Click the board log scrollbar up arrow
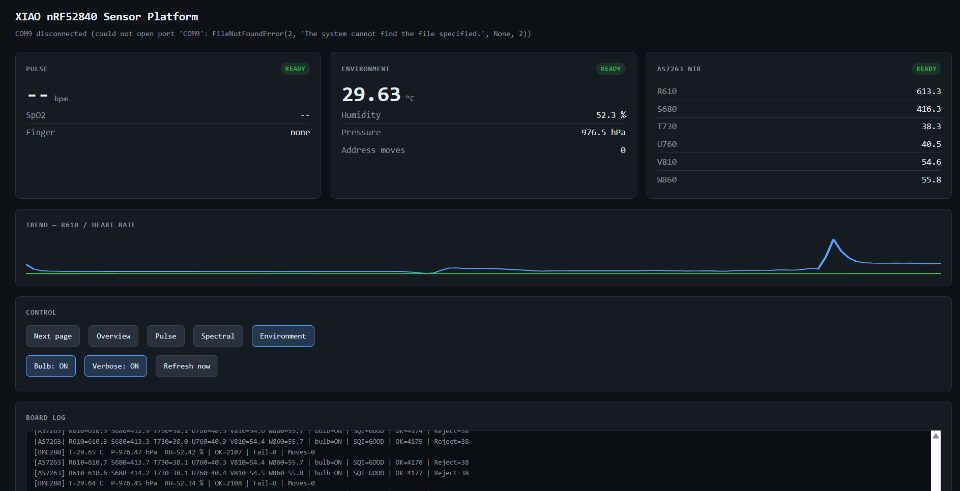The height and width of the screenshot is (491, 960). point(936,436)
